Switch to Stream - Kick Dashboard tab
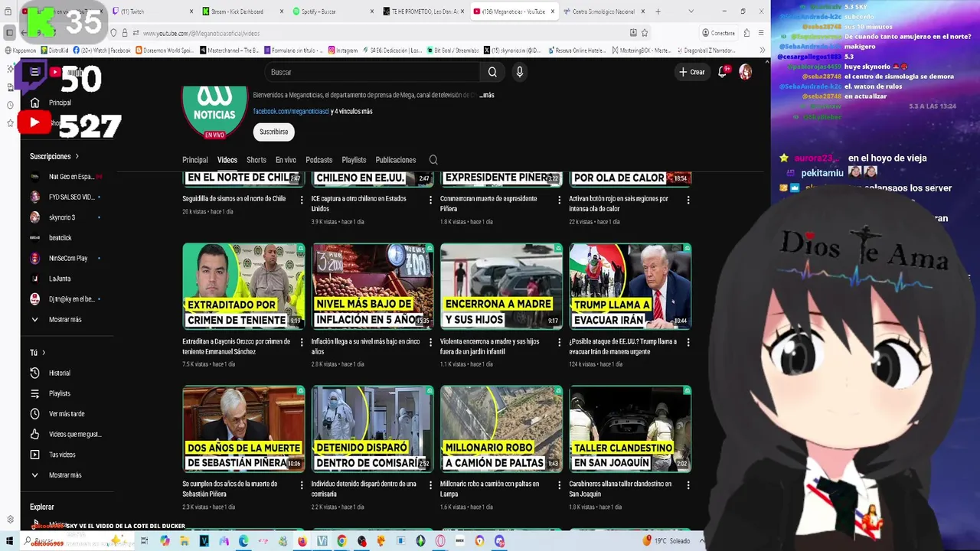Screen dimensions: 980x551 click(241, 11)
